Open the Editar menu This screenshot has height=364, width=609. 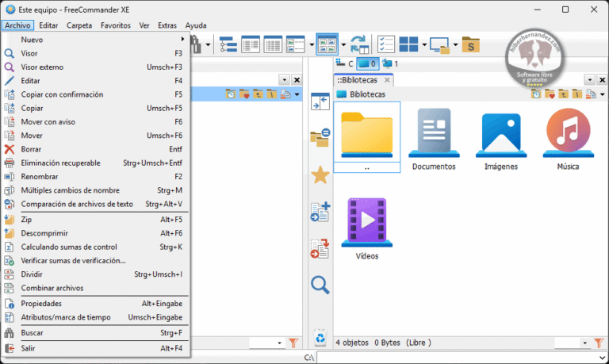(48, 25)
